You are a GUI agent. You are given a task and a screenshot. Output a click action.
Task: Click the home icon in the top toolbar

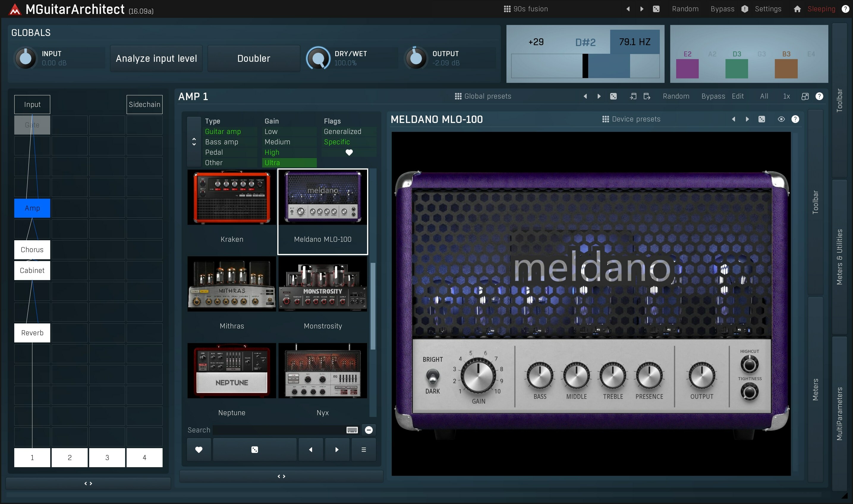[x=797, y=9]
